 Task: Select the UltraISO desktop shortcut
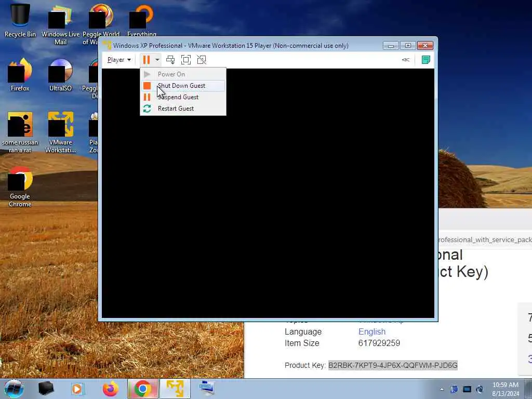(60, 75)
